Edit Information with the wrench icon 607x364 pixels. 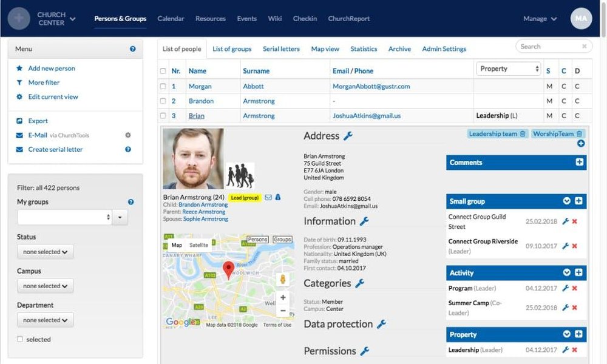(x=364, y=221)
